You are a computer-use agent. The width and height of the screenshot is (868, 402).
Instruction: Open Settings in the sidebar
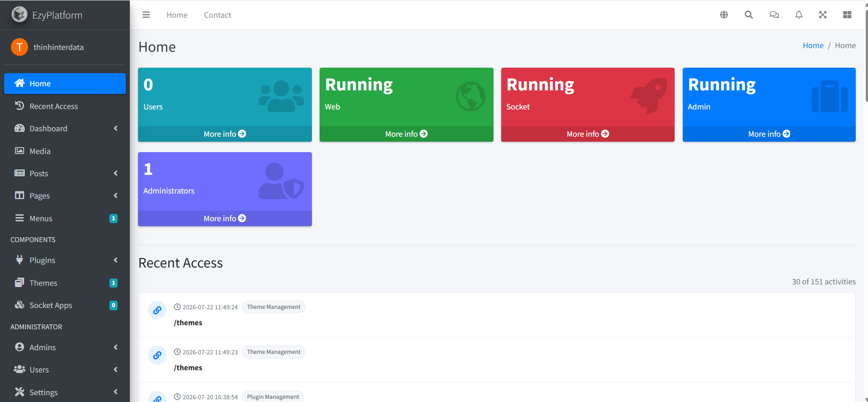tap(65, 392)
